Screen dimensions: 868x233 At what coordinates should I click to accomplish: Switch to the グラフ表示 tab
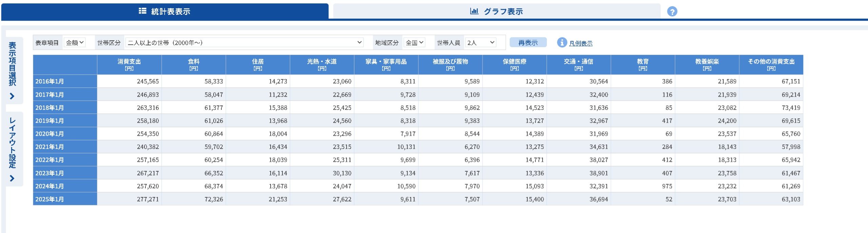coord(497,12)
